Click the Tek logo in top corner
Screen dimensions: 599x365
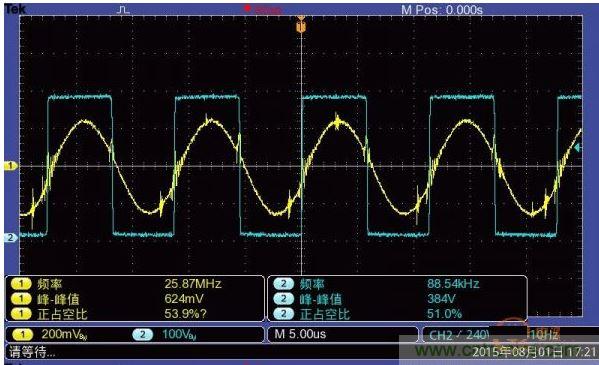pos(15,9)
